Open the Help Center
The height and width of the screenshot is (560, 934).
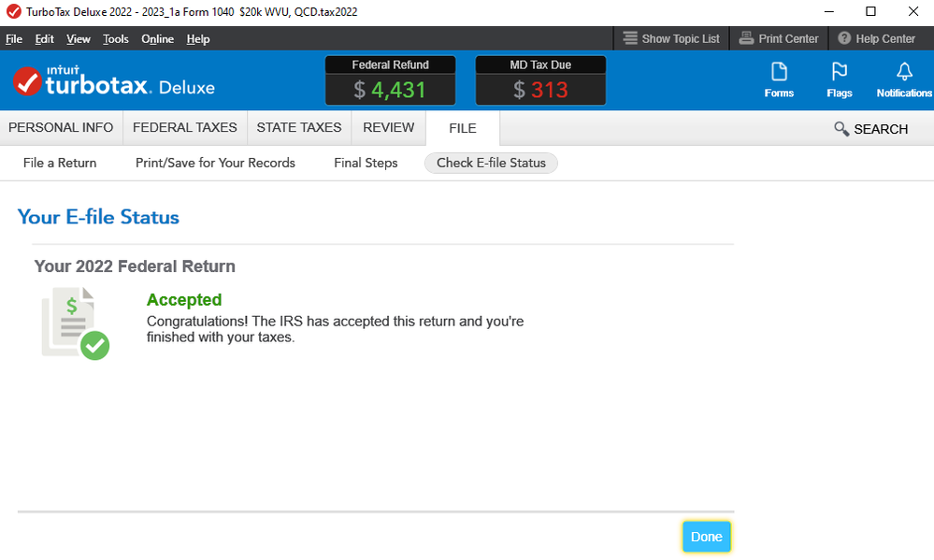(877, 38)
